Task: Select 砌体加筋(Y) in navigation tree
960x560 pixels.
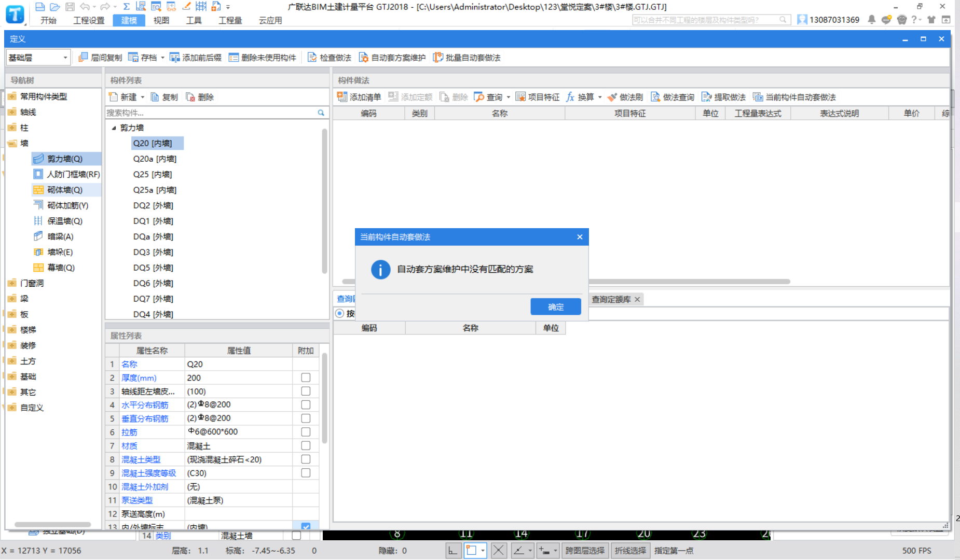Action: click(61, 205)
